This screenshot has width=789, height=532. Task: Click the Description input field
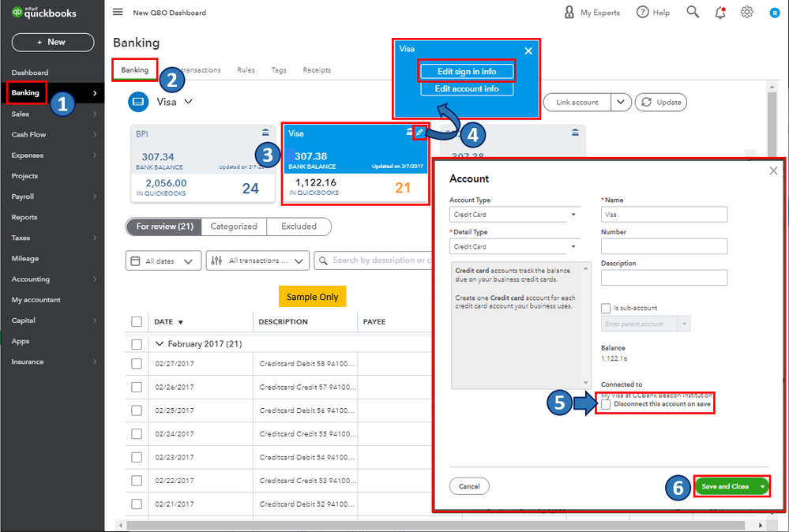pyautogui.click(x=663, y=278)
